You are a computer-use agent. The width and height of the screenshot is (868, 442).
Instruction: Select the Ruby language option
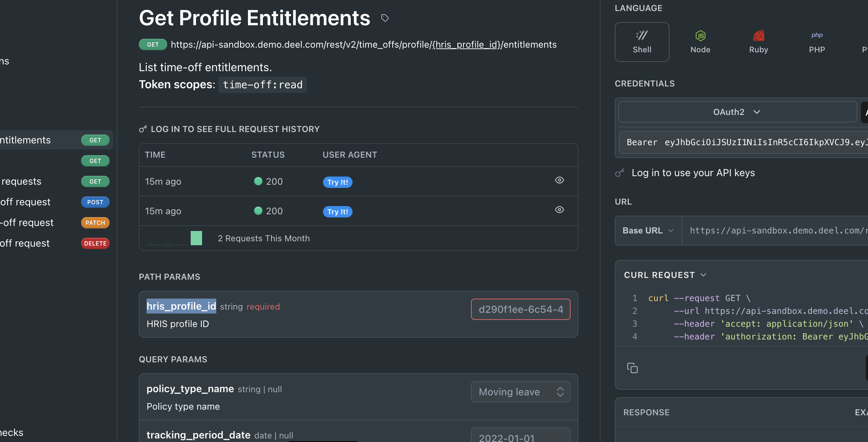click(758, 42)
